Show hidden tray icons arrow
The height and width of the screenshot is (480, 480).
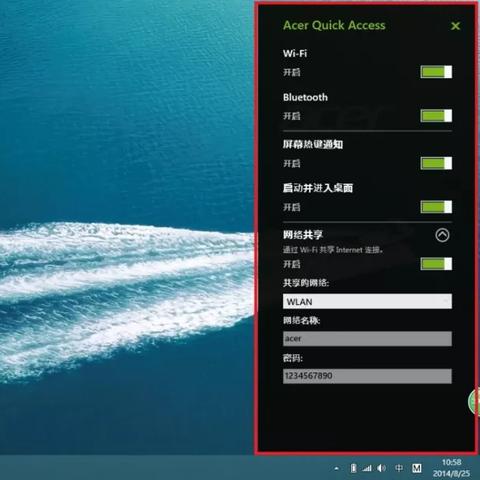coord(337,468)
